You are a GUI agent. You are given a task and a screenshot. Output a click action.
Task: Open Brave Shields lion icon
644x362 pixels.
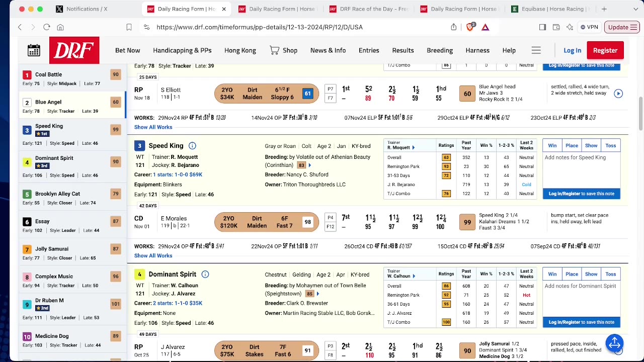pyautogui.click(x=470, y=27)
